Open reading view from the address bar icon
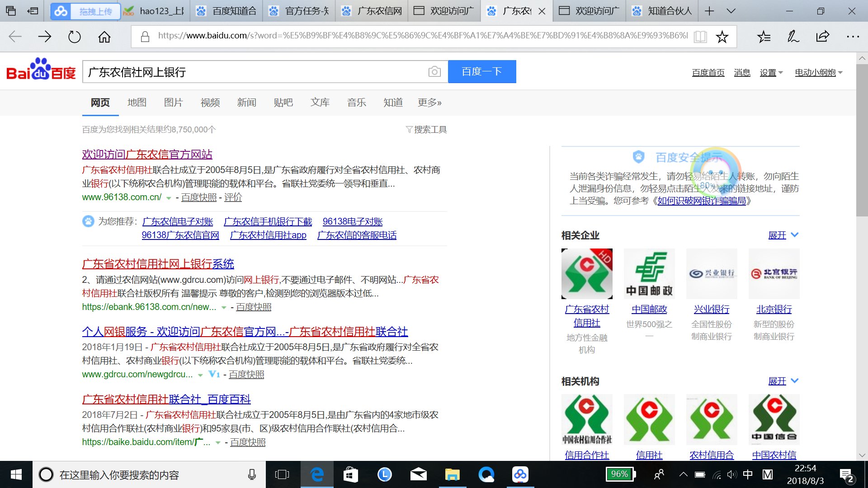868x488 pixels. (700, 37)
